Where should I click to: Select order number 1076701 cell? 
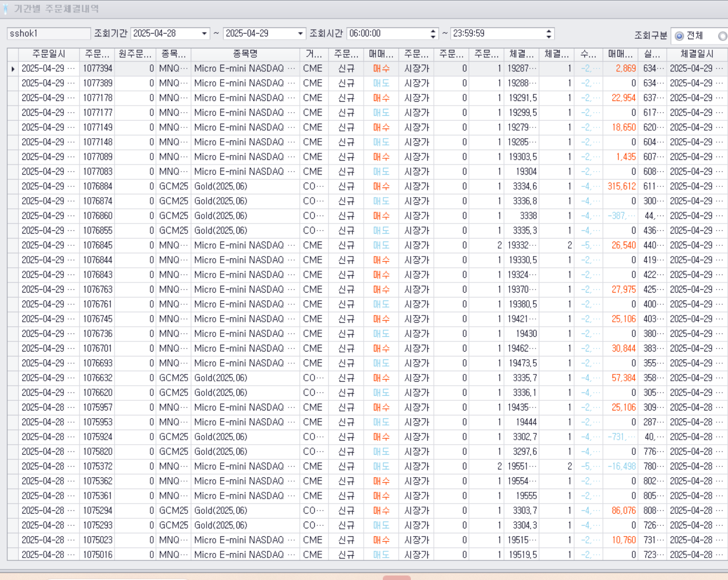pyautogui.click(x=97, y=349)
